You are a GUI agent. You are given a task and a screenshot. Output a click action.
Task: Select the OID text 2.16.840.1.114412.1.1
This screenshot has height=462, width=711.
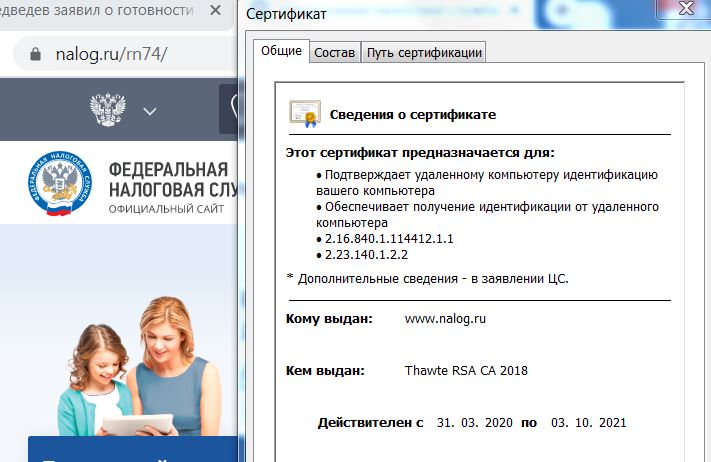pos(389,239)
